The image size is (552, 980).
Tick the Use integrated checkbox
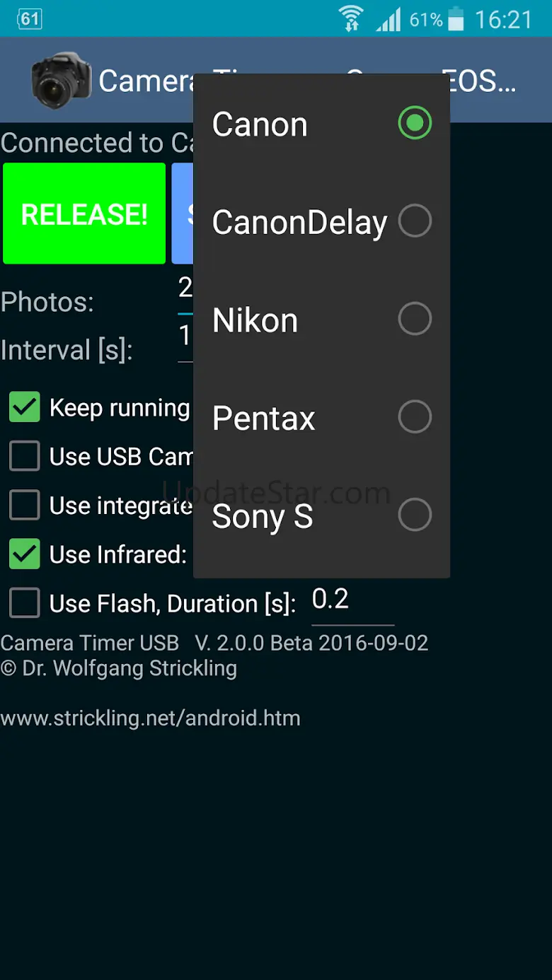(x=25, y=506)
